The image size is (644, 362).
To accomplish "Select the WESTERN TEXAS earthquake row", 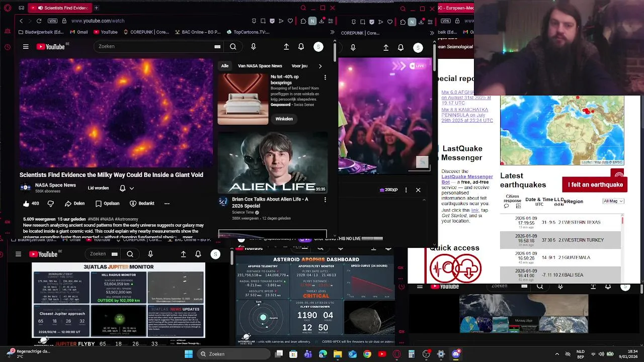I will [560, 222].
